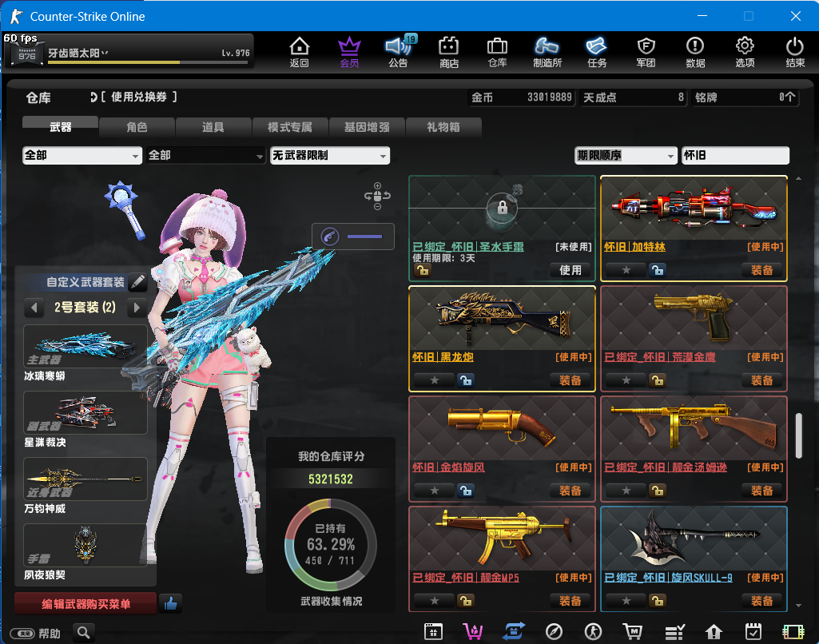Switch to the 模式专属 tab
The height and width of the screenshot is (644, 819).
point(290,127)
